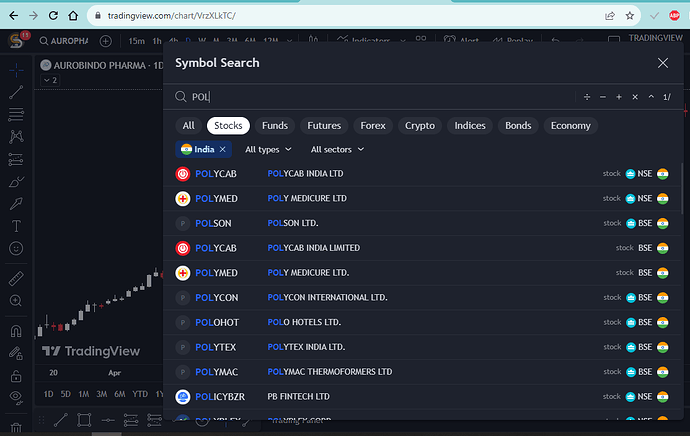Expand the All types dropdown
The height and width of the screenshot is (436, 690).
coord(268,150)
